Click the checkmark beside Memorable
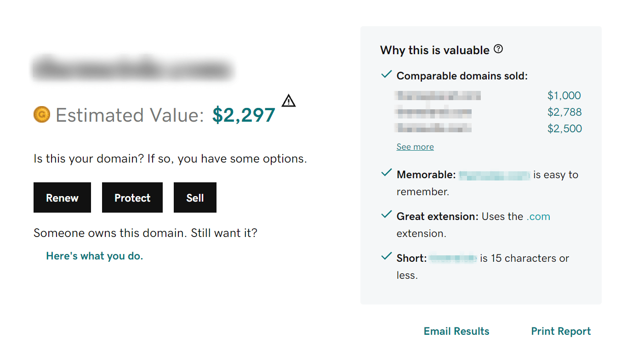This screenshot has width=644, height=355. tap(386, 173)
